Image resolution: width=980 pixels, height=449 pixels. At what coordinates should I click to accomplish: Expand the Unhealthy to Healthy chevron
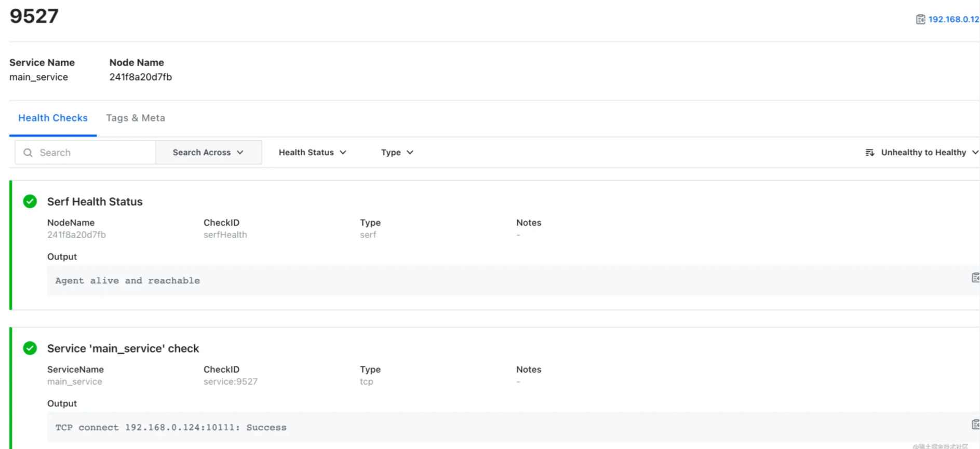coord(974,153)
